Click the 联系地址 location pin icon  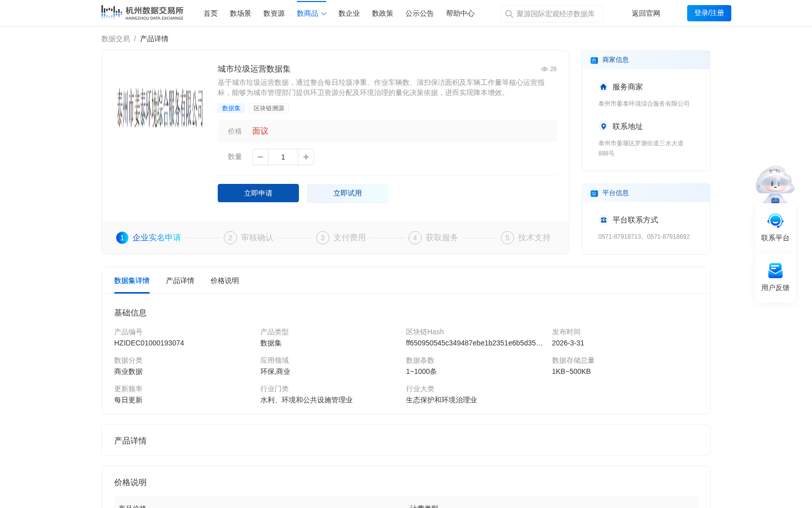[x=603, y=126]
